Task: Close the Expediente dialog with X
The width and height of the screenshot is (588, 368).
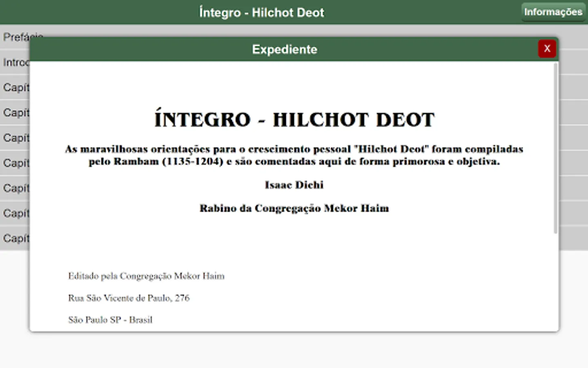Action: point(547,49)
